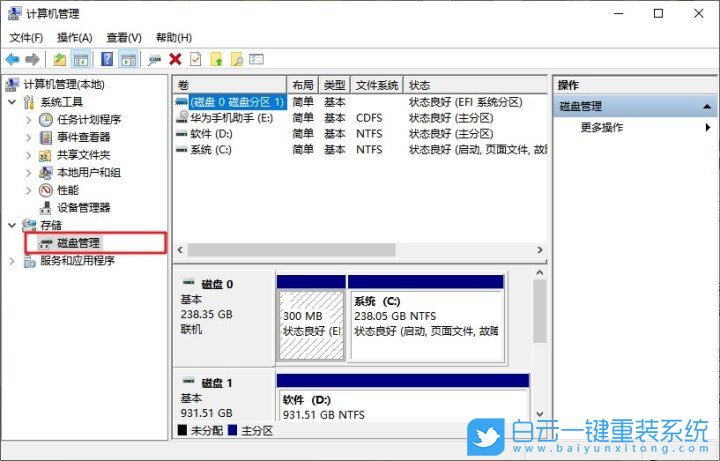This screenshot has height=461, width=720.
Task: Click the disk view scroll up arrow
Action: point(540,273)
